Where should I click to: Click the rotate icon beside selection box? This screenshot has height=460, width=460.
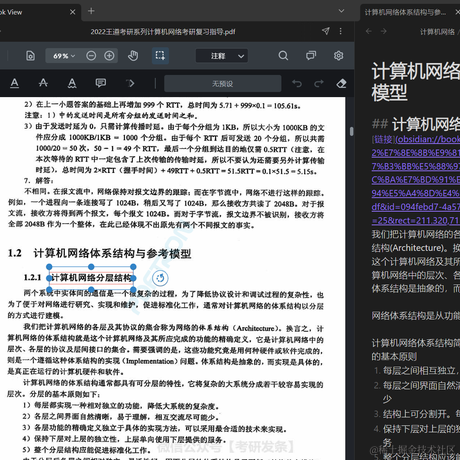click(x=160, y=278)
